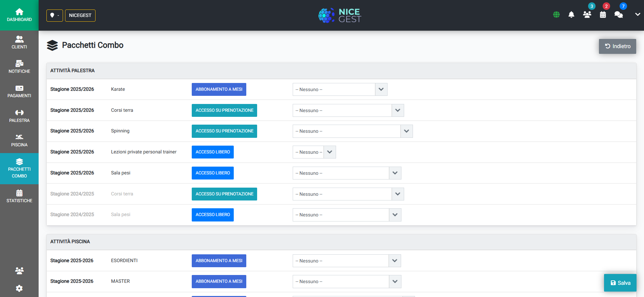
Task: Click Accesso su prenotazione tag for Spinning
Action: [x=224, y=131]
